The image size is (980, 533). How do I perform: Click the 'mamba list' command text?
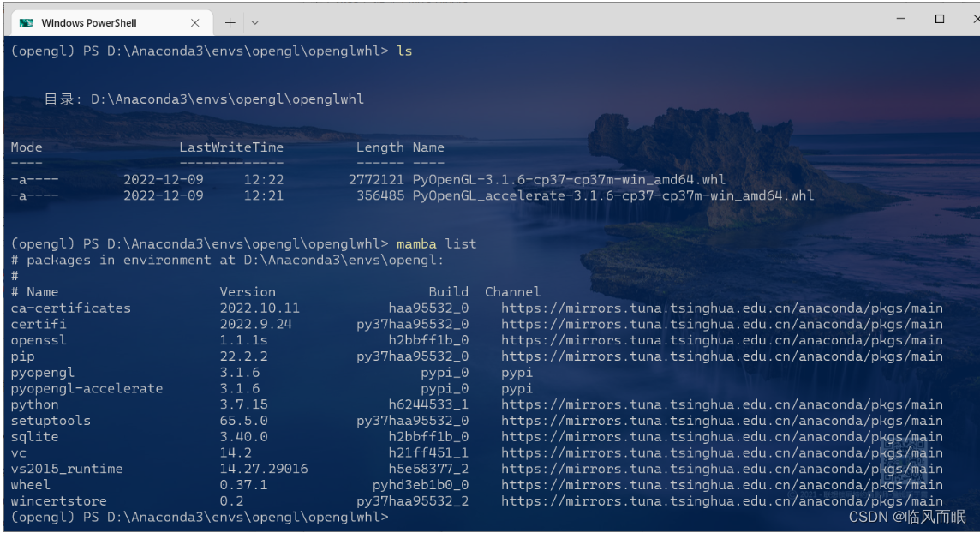point(436,243)
